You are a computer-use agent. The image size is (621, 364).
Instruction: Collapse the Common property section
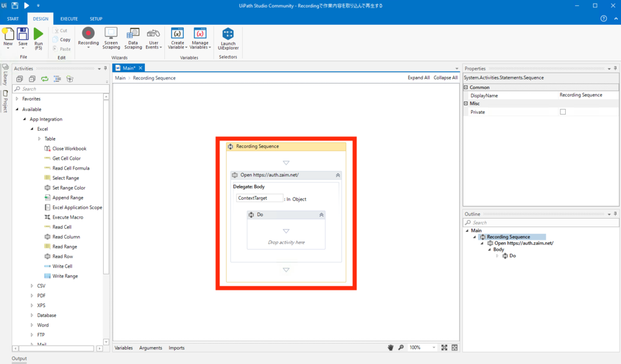pos(466,87)
